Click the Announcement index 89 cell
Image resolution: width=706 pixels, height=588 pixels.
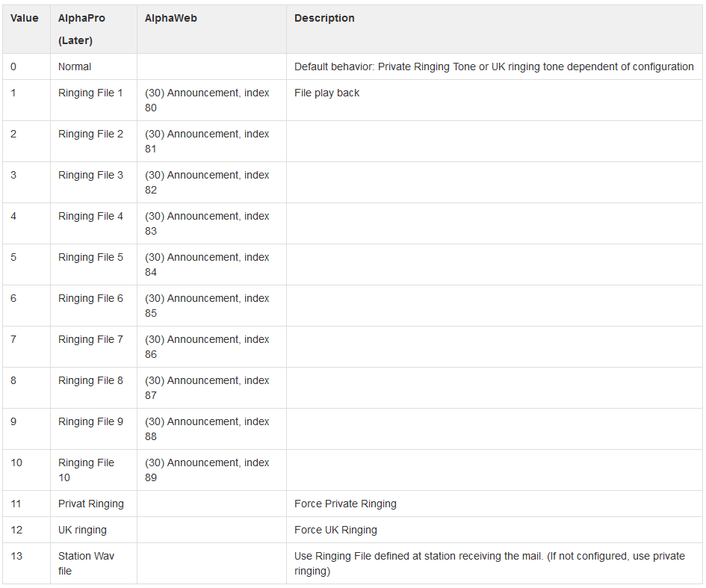(207, 470)
